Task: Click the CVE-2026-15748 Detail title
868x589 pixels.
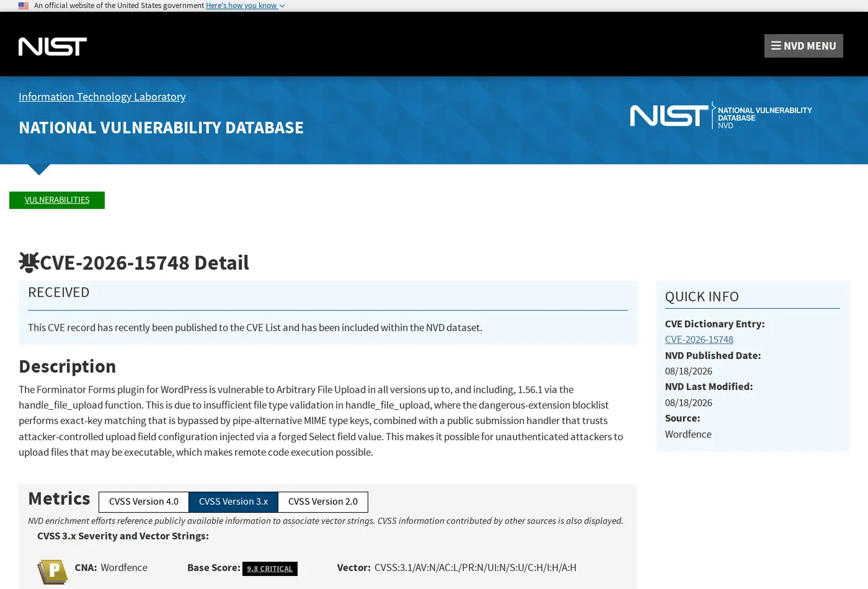Action: pos(144,263)
